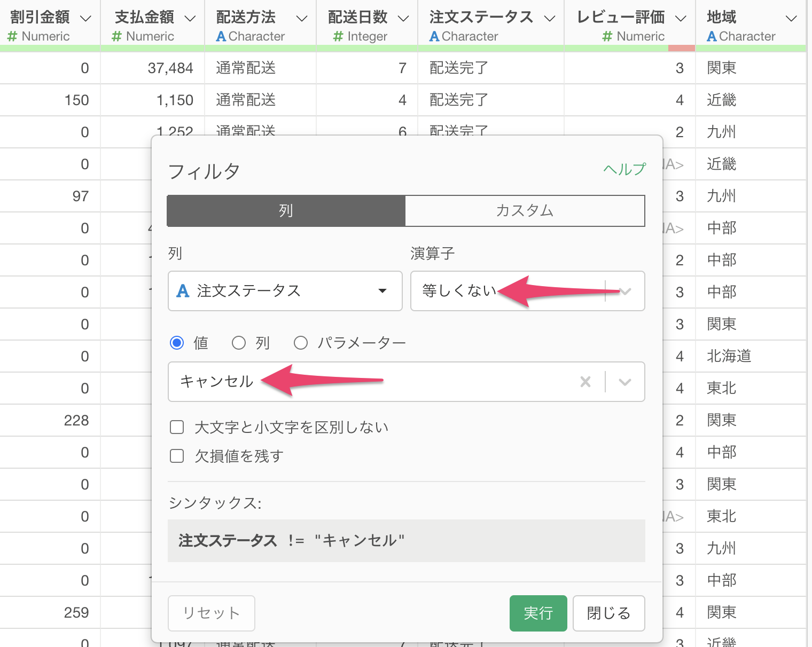Enable 大文字と小文字を区別しない checkbox
The height and width of the screenshot is (647, 812).
click(177, 427)
